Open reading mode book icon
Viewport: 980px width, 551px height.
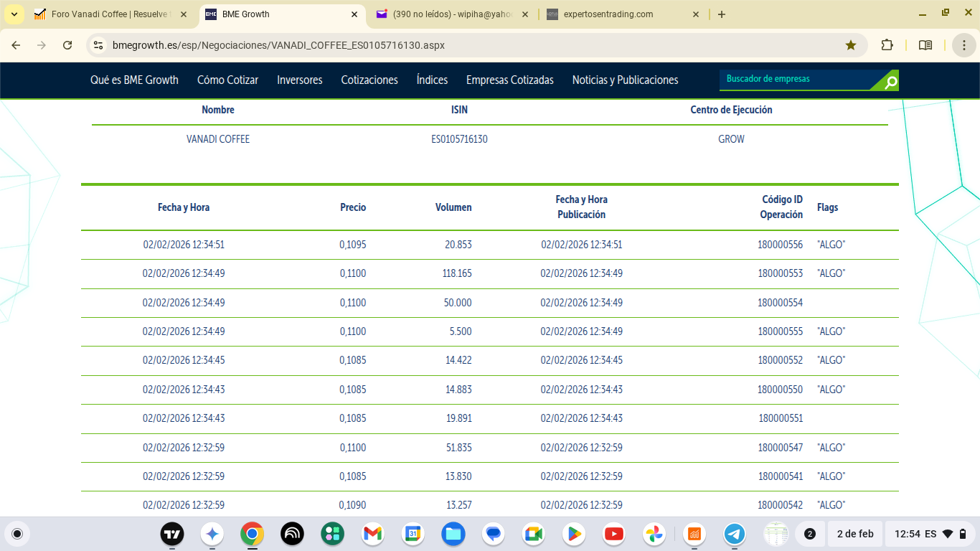click(925, 45)
